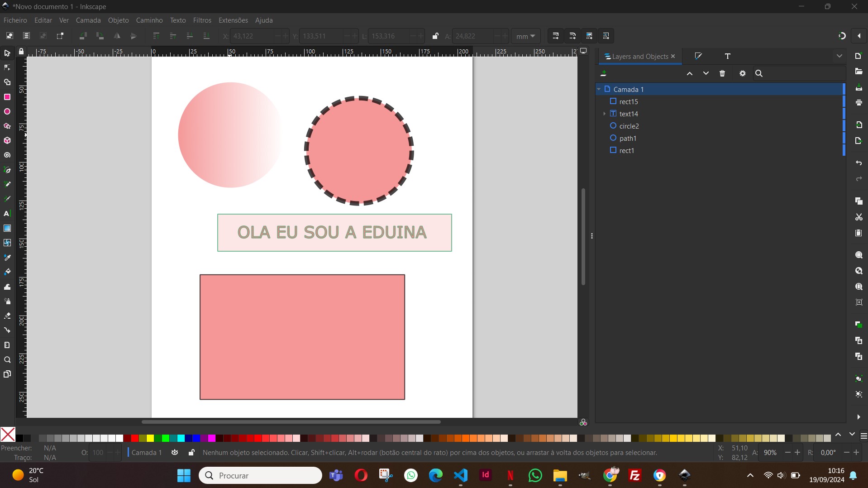Open the Editar menu

pyautogui.click(x=43, y=20)
